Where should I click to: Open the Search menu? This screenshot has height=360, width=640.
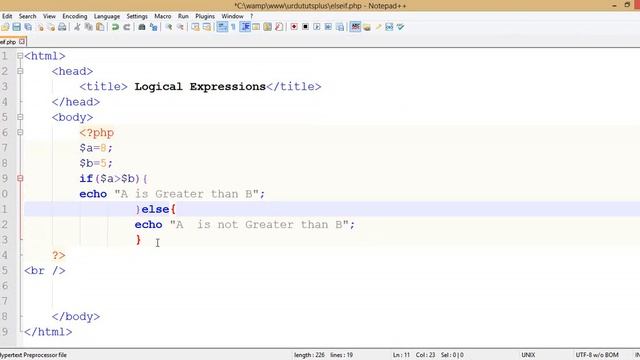click(27, 16)
